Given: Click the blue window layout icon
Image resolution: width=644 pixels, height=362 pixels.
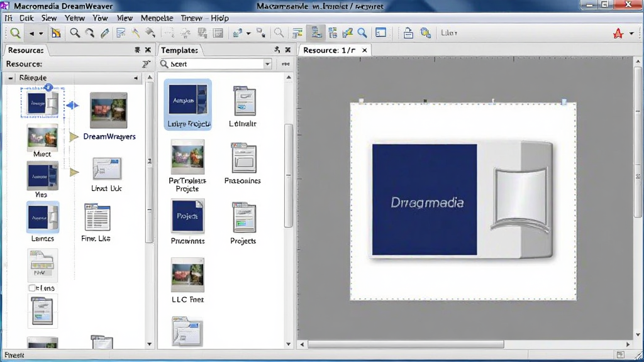Looking at the screenshot, I should tap(380, 33).
